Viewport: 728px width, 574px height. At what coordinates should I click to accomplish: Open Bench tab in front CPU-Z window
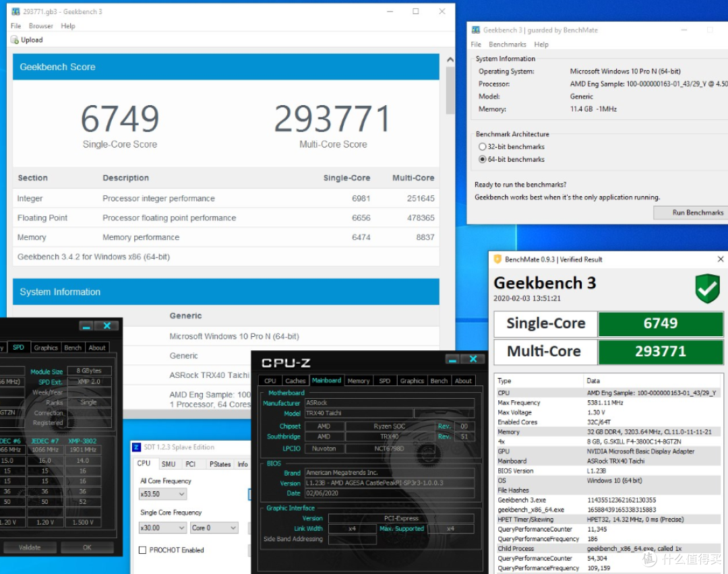click(439, 381)
